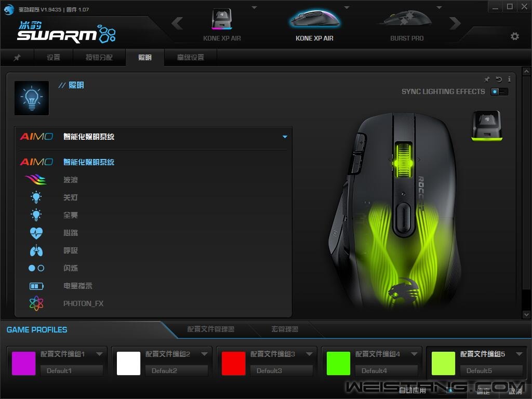The width and height of the screenshot is (532, 399).
Task: Go to previous device with left arrow
Action: pyautogui.click(x=178, y=23)
